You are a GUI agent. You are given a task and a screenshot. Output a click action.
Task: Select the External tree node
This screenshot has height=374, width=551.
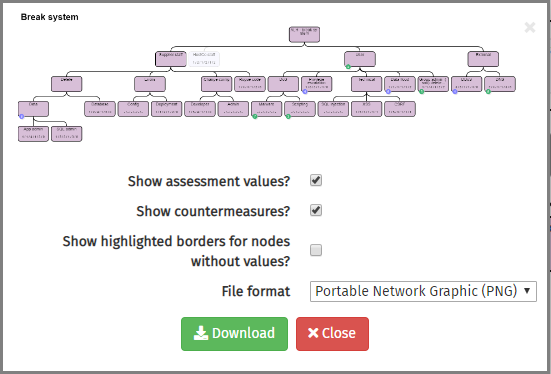(483, 59)
